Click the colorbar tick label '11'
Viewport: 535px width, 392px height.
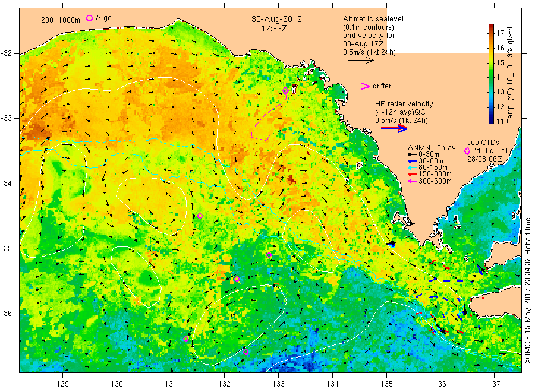pos(500,121)
